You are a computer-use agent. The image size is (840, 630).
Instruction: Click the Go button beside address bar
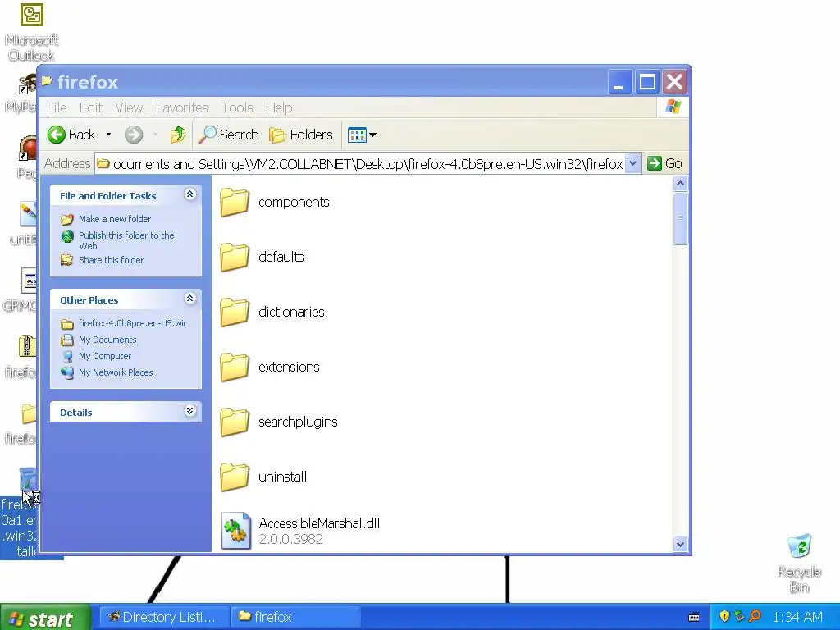point(664,163)
